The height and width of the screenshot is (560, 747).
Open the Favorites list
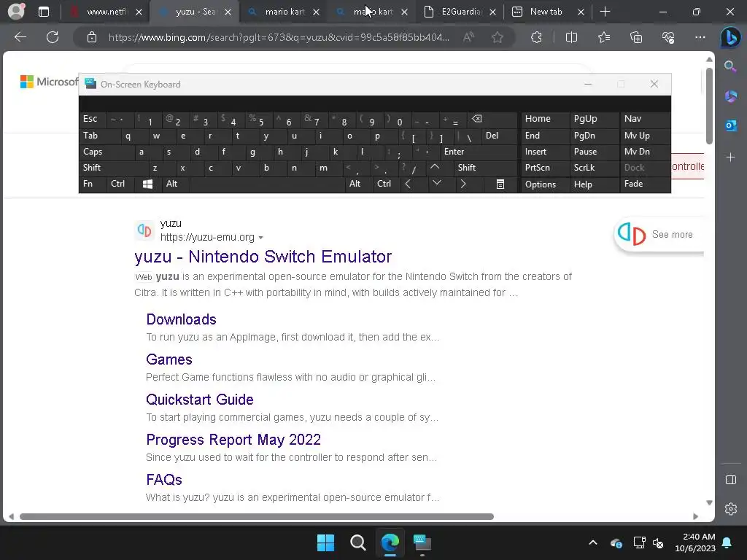(x=603, y=37)
